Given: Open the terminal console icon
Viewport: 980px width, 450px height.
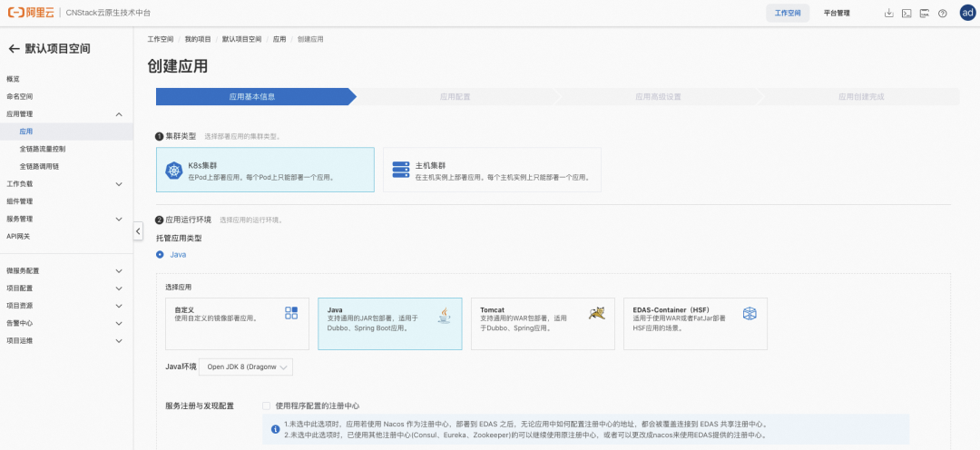Looking at the screenshot, I should pos(906,13).
